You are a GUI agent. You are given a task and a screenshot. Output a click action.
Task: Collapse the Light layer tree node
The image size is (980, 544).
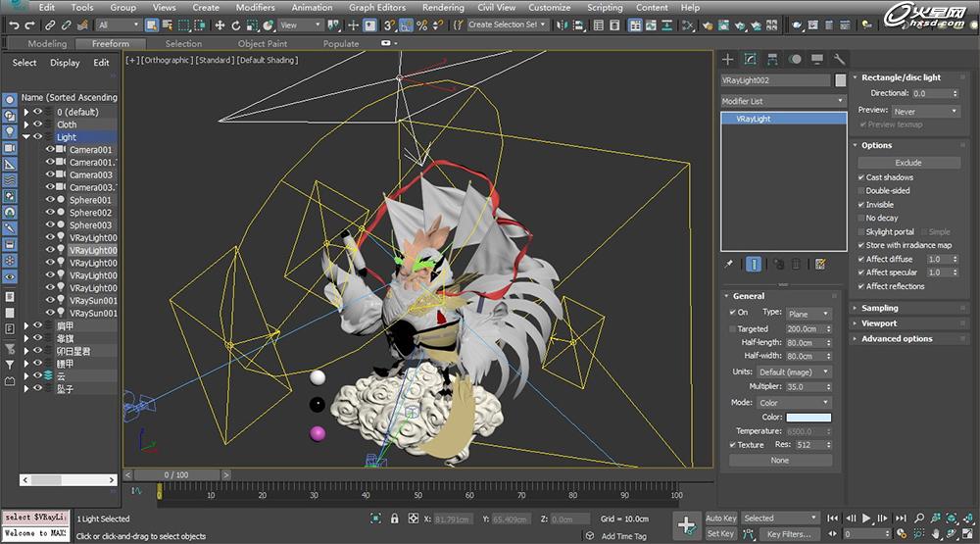point(26,136)
